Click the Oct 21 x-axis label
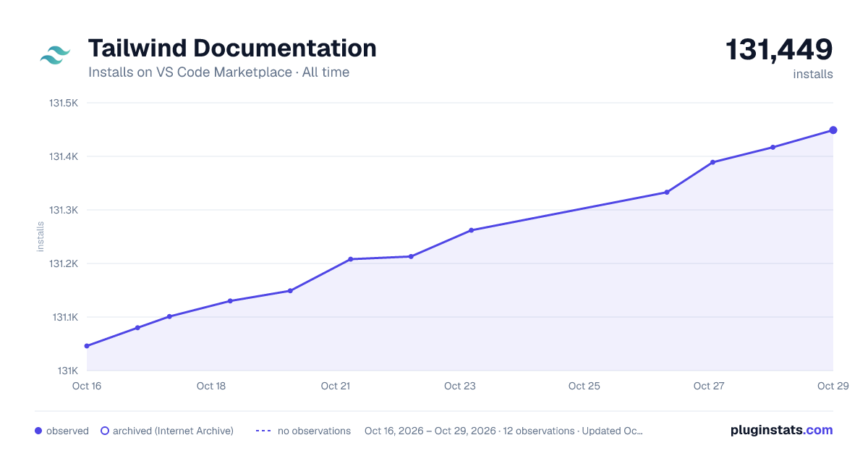This screenshot has height=456, width=868. (336, 386)
